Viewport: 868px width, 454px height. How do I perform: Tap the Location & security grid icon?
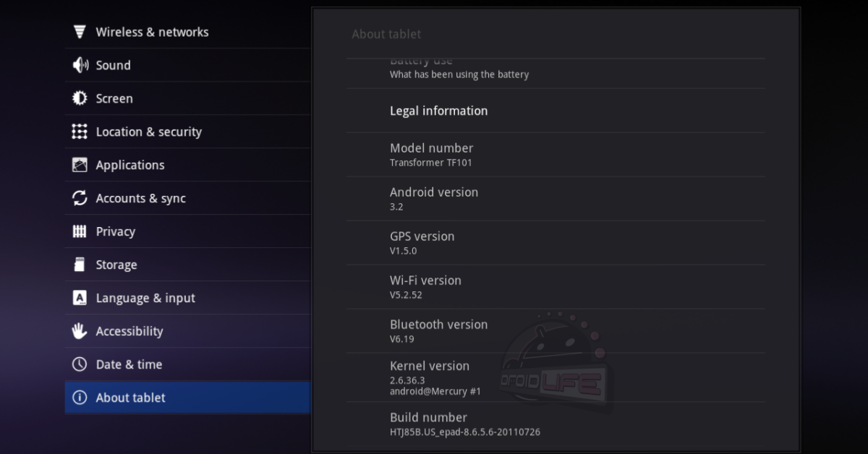click(x=80, y=132)
